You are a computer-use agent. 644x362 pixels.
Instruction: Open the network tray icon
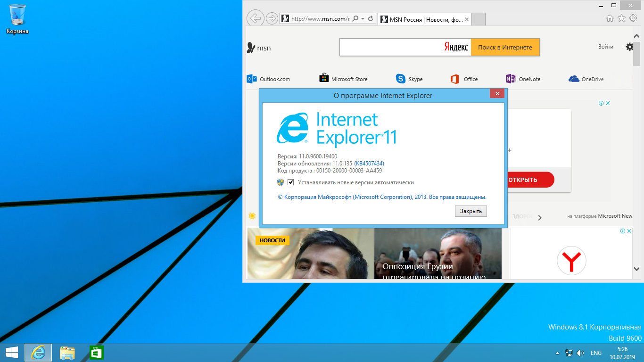(x=569, y=353)
